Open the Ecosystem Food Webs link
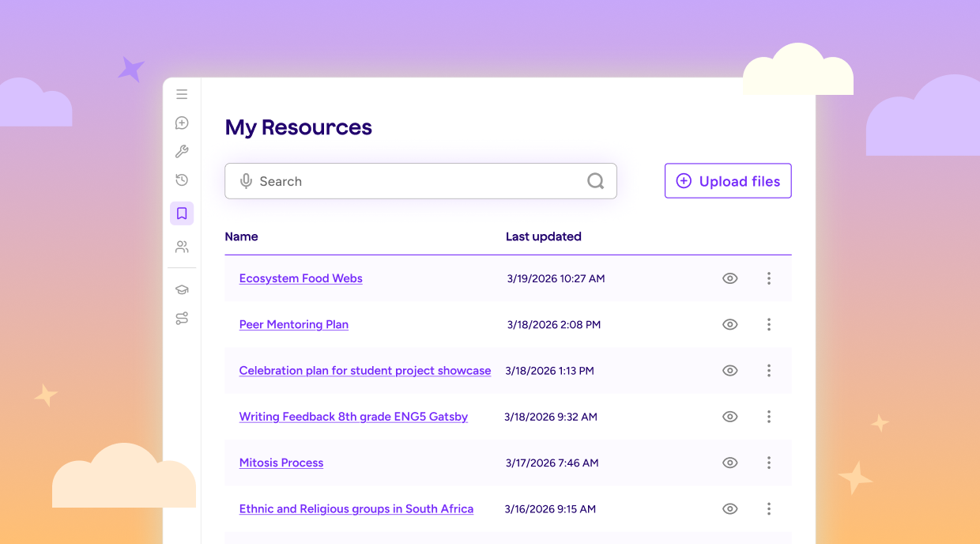 point(300,278)
